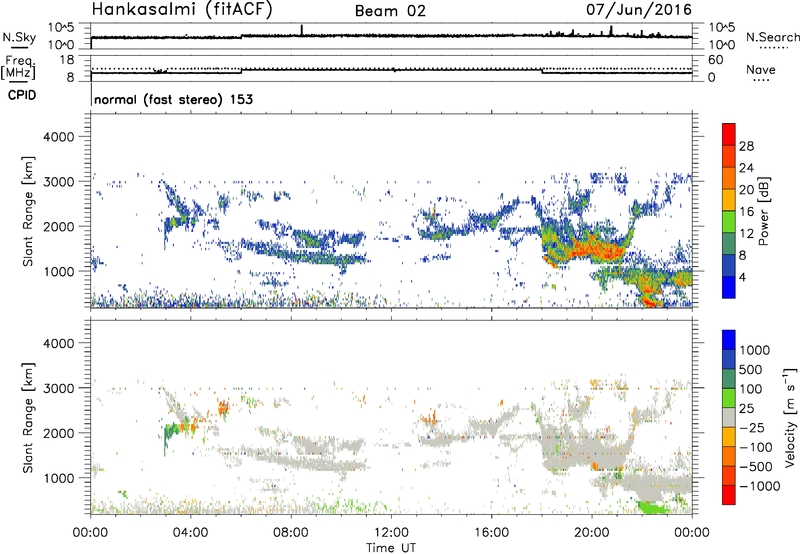Click the velocity panel Slant Range label
The width and height of the screenshot is (800, 554).
[28, 418]
